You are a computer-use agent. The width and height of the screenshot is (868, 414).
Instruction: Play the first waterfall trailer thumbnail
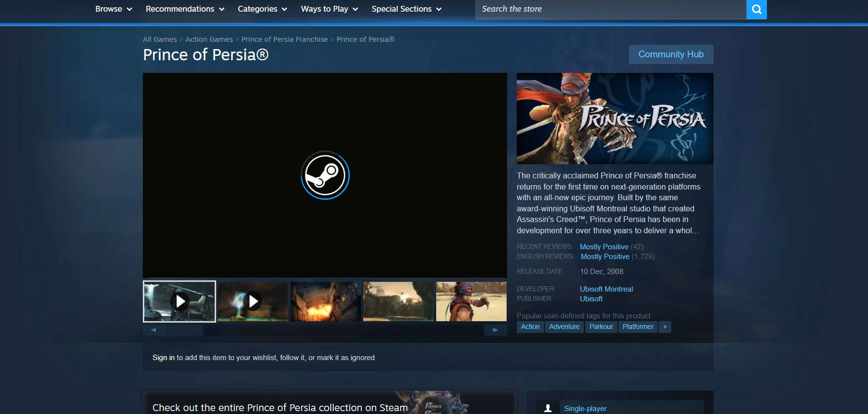pyautogui.click(x=179, y=301)
